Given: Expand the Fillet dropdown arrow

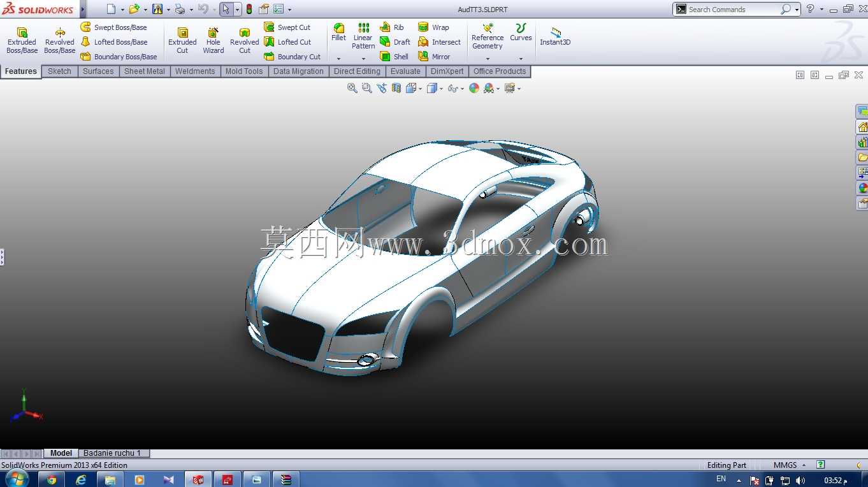Looking at the screenshot, I should tap(339, 59).
